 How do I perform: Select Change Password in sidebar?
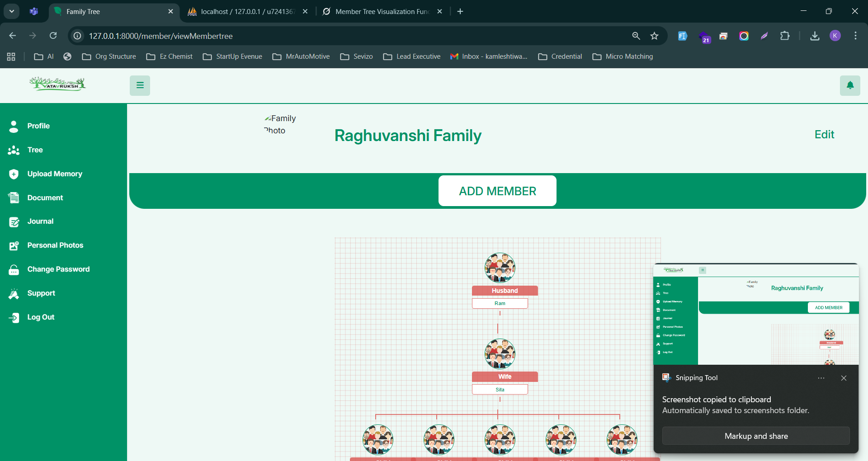58,269
